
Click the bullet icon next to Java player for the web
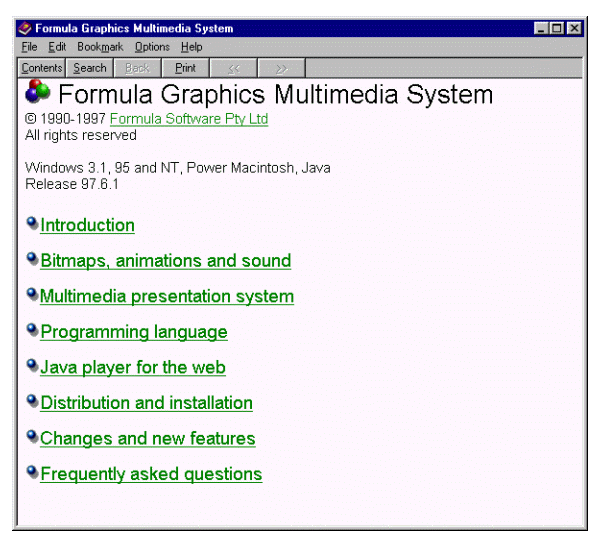click(x=33, y=366)
